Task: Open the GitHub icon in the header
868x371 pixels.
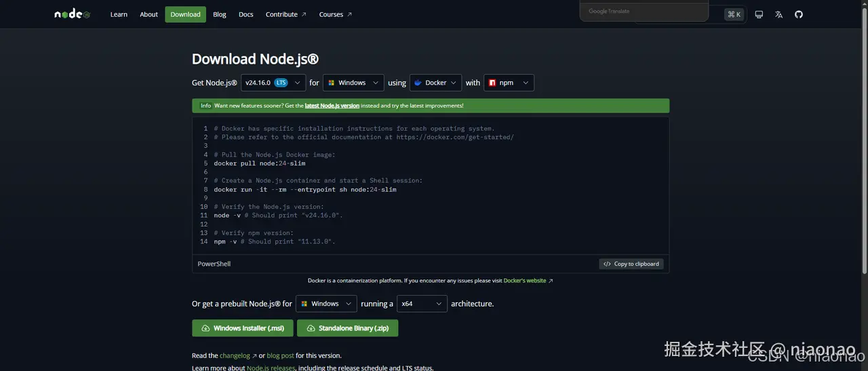Action: pos(799,14)
